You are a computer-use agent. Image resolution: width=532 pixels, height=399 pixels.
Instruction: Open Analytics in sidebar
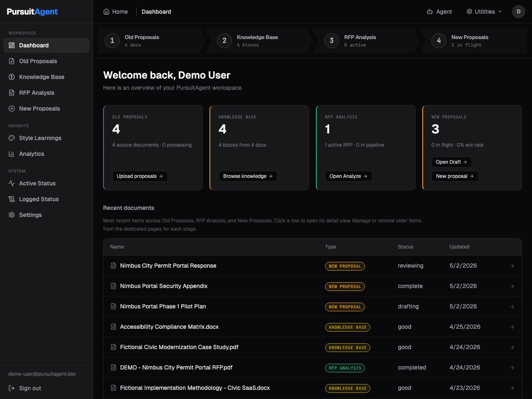point(46,154)
